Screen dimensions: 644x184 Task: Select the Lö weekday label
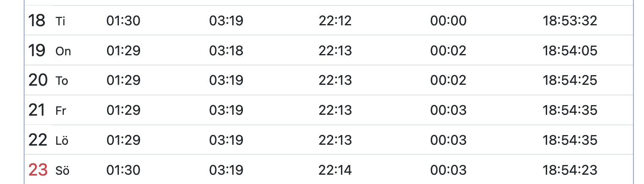(x=62, y=141)
